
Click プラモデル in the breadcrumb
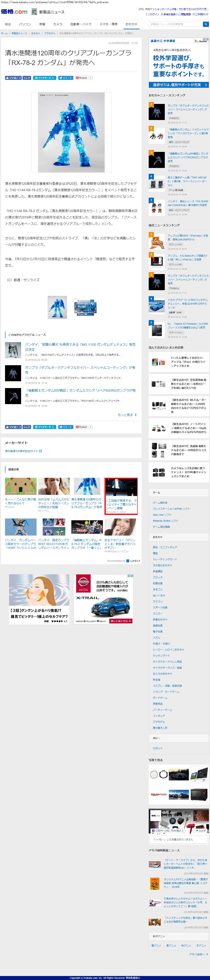[50, 33]
